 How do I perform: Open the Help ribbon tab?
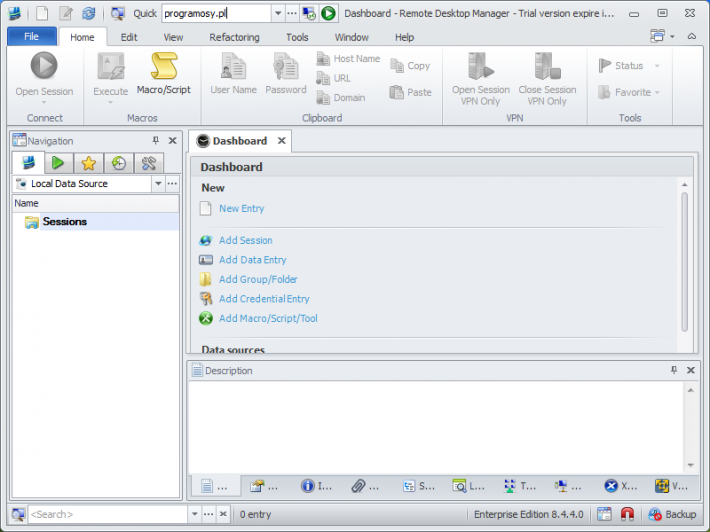coord(404,37)
